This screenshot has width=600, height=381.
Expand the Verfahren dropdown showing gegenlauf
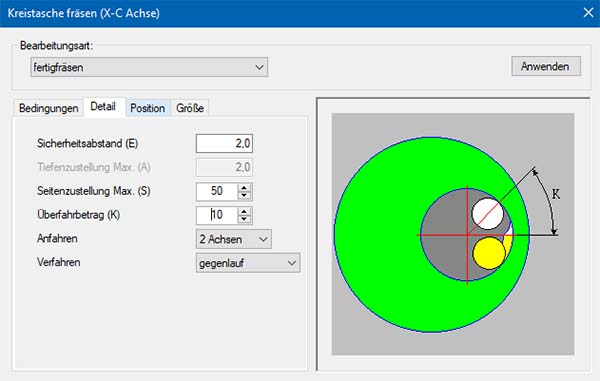click(248, 263)
